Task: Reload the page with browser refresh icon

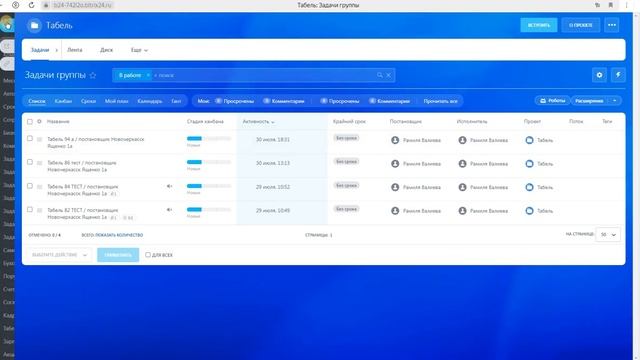Action: click(x=31, y=5)
